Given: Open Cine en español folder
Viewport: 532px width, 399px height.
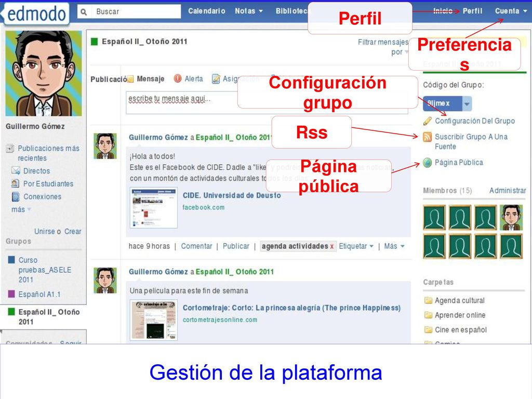Looking at the screenshot, I should tap(460, 329).
